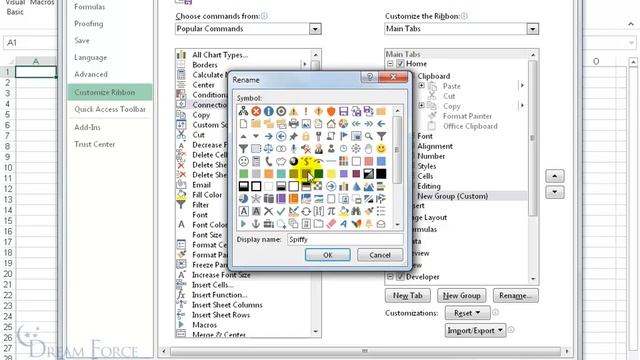Pick the padlock symbol
The image size is (640, 360).
pos(306,136)
